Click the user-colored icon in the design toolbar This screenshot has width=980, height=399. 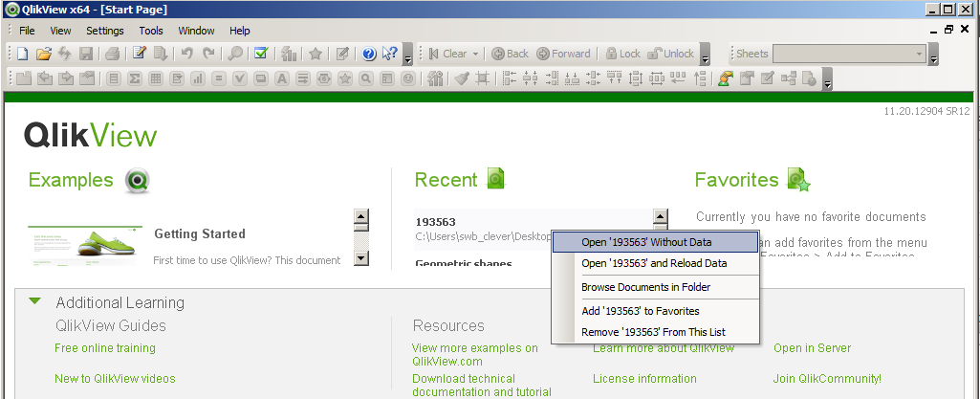pyautogui.click(x=725, y=78)
